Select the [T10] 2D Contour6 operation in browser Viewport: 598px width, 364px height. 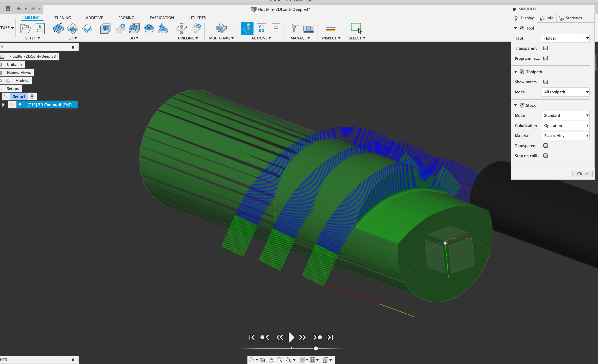click(x=48, y=105)
